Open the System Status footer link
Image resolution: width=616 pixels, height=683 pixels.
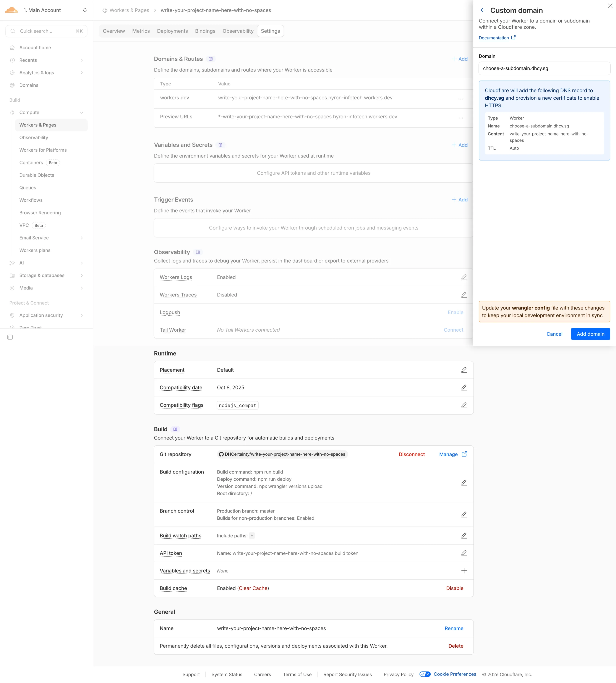coord(227,675)
